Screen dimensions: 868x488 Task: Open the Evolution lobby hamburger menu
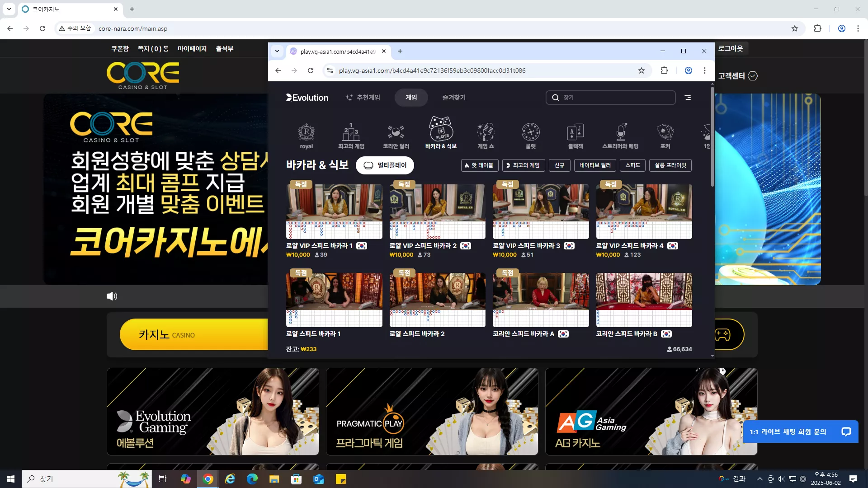point(688,98)
